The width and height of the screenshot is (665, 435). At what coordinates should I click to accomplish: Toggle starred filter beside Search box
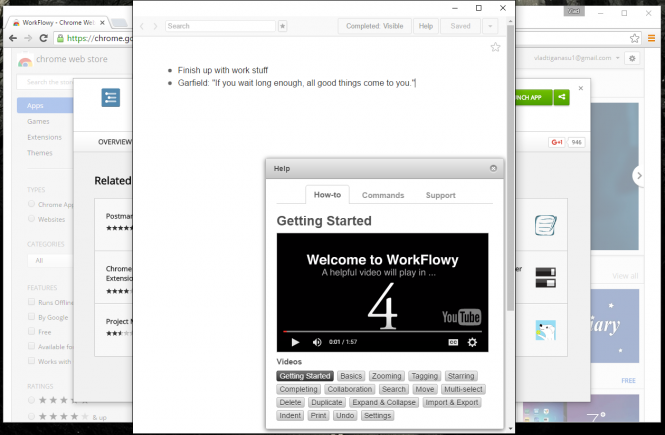[282, 26]
